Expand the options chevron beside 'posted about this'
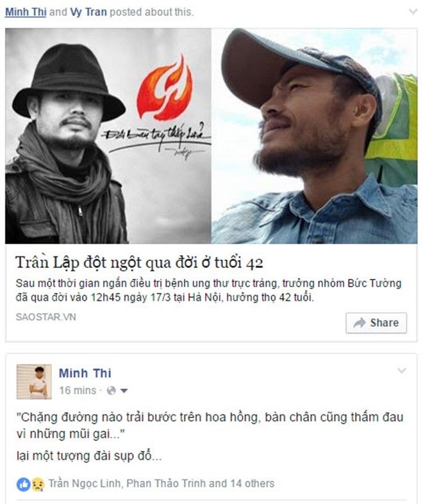Screen dimensions: 423x504 (413, 12)
